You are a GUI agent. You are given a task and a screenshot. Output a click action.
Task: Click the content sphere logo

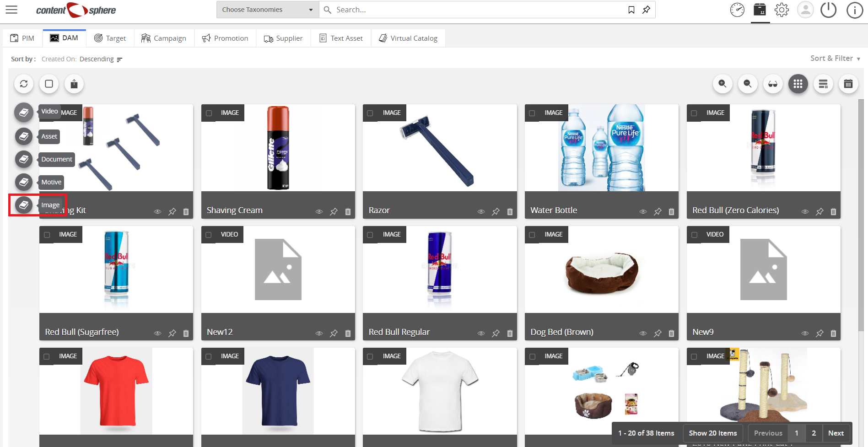point(76,10)
